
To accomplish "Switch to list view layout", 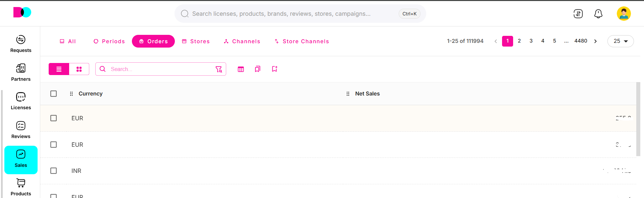I will [x=59, y=69].
